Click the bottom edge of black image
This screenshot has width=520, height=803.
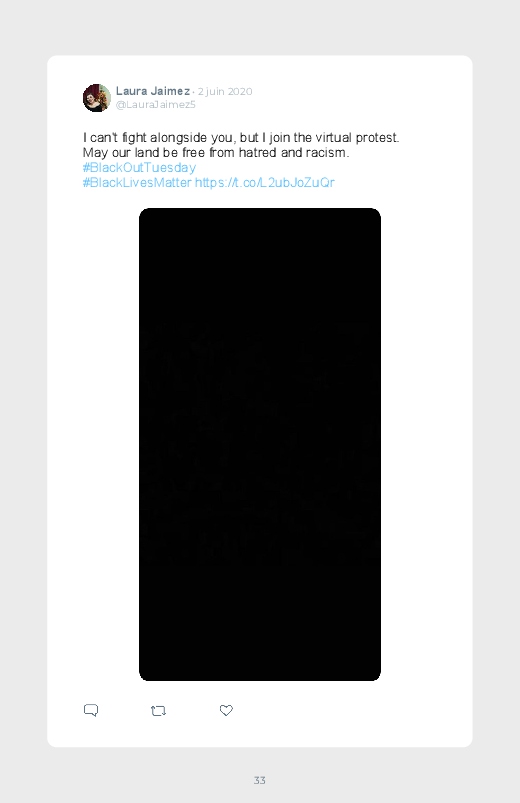[x=260, y=679]
